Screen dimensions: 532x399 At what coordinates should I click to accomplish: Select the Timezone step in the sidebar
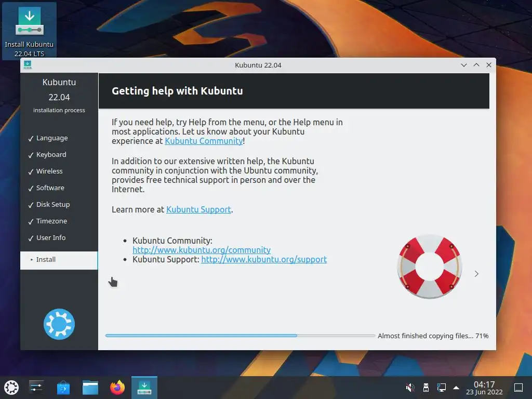[x=51, y=221]
